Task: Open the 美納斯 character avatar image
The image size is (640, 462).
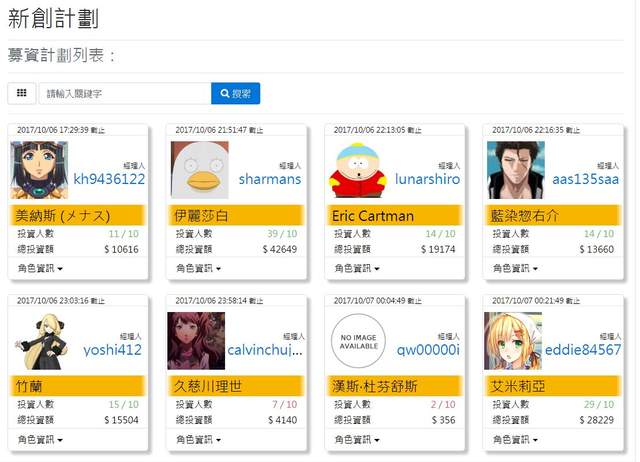Action: click(39, 170)
